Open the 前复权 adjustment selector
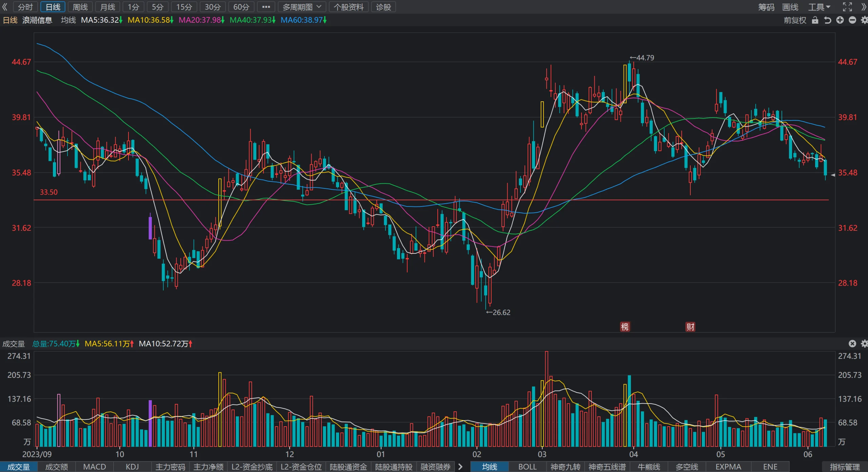This screenshot has height=472, width=868. pos(795,20)
